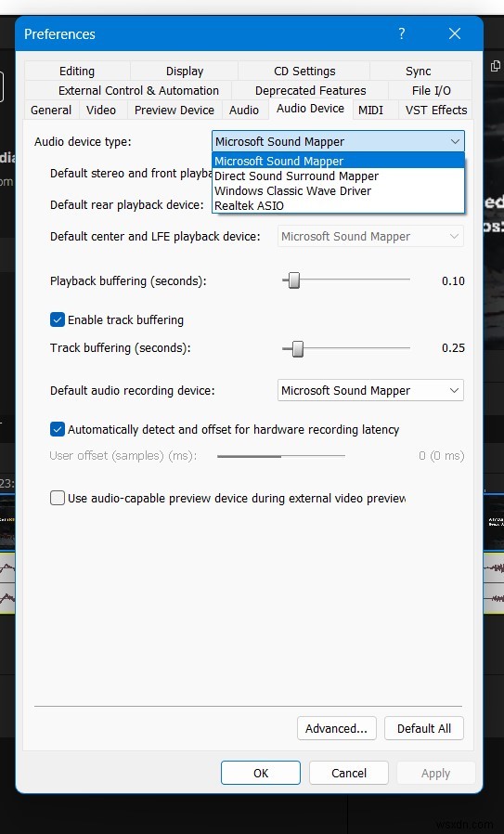This screenshot has height=834, width=504.
Task: Click the Track buffering value 0.25
Action: (x=453, y=348)
